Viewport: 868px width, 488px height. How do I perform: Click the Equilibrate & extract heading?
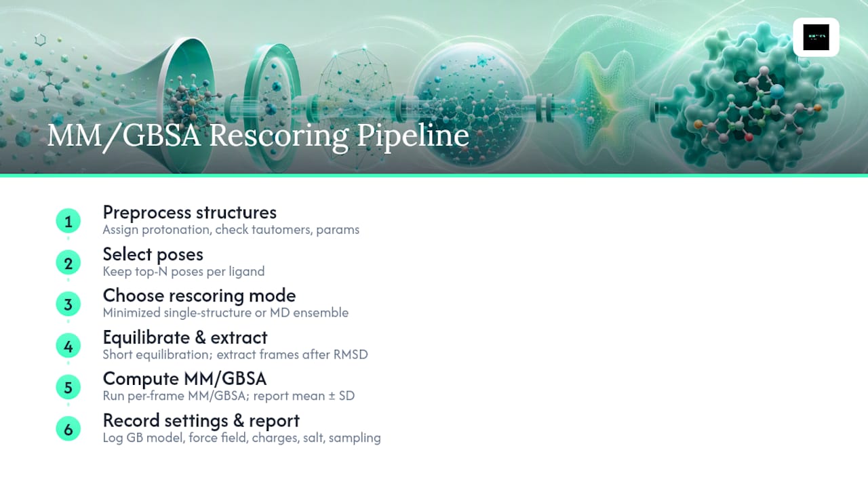pos(184,338)
